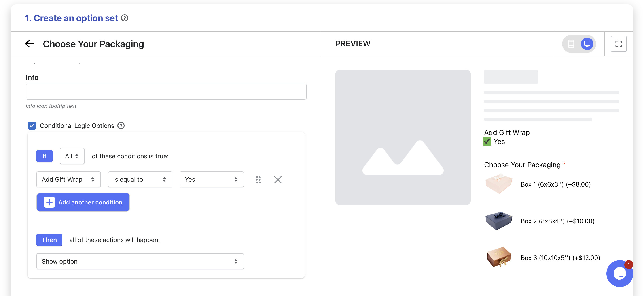644x296 pixels.
Task: Toggle the Yes gift wrap checkbox in preview
Action: (487, 142)
